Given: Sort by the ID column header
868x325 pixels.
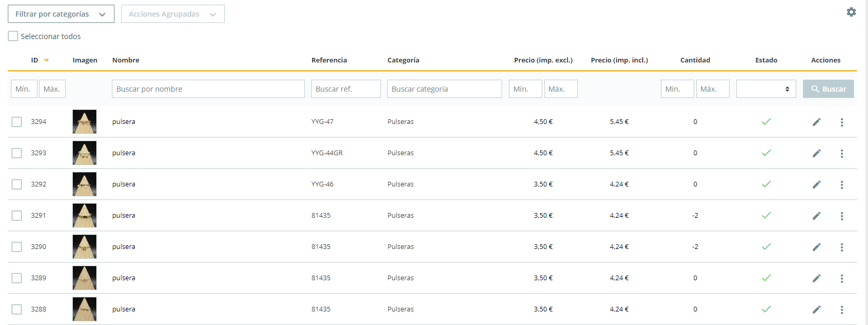Looking at the screenshot, I should click(x=34, y=60).
